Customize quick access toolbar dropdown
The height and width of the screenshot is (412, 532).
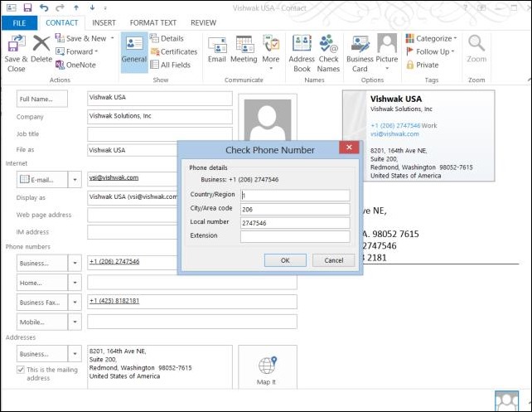click(x=105, y=7)
